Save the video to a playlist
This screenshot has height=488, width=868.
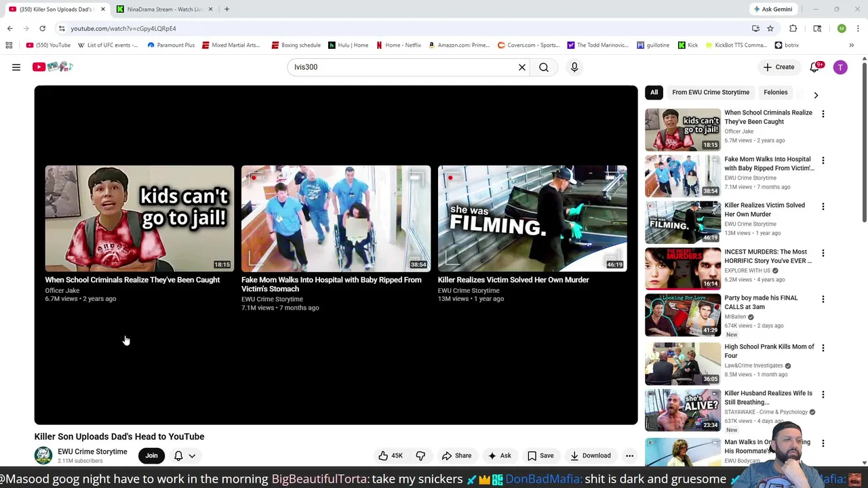point(540,455)
